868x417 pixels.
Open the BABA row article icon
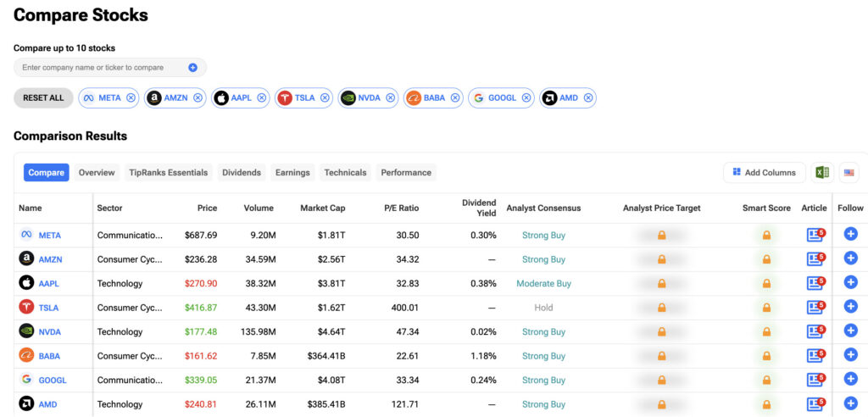click(x=815, y=355)
